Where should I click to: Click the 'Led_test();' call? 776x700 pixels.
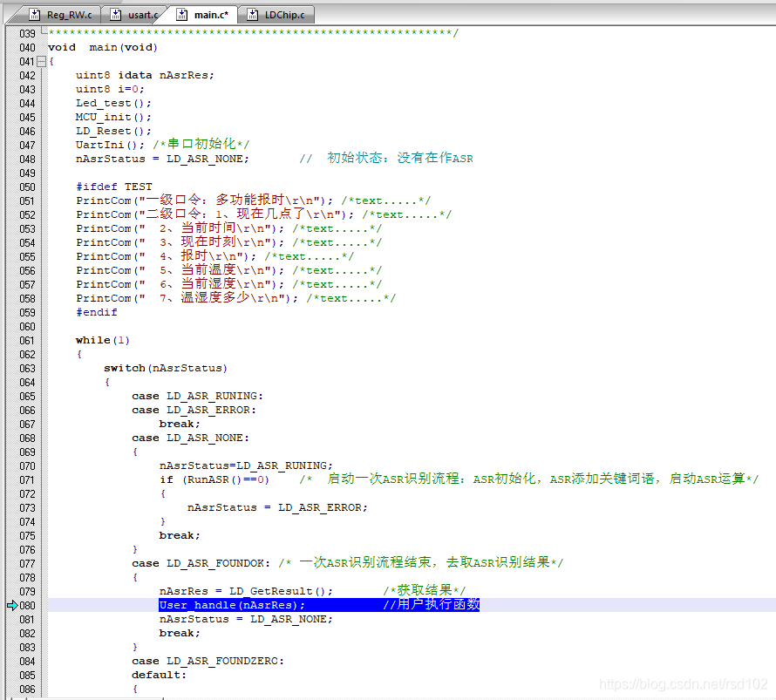[113, 103]
